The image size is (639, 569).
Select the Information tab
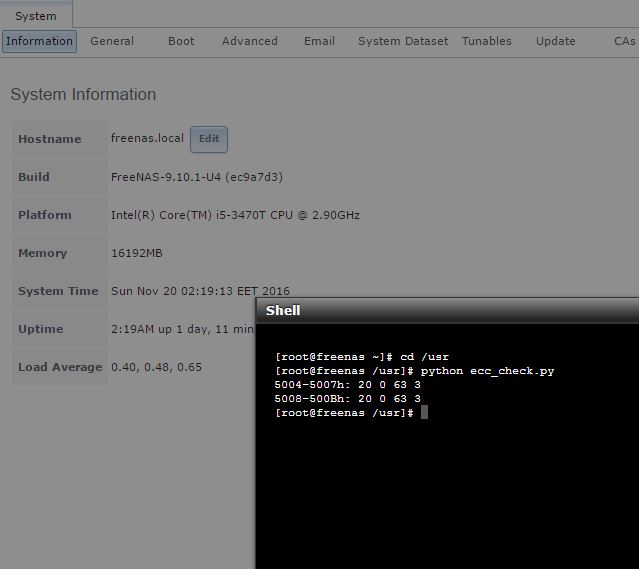pos(39,41)
